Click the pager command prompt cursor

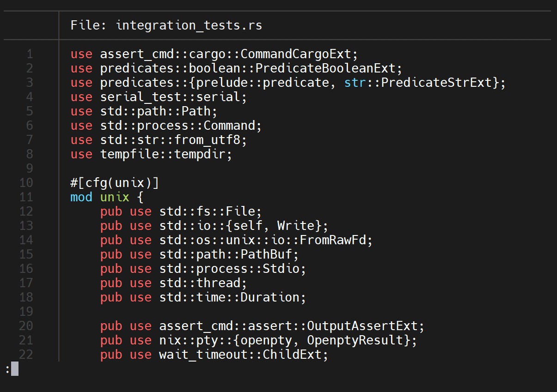(15, 369)
